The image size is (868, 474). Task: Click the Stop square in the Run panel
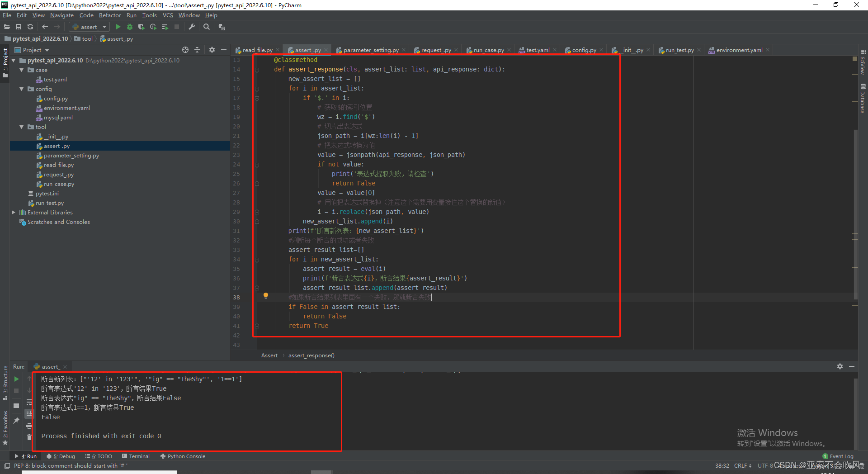pyautogui.click(x=16, y=390)
